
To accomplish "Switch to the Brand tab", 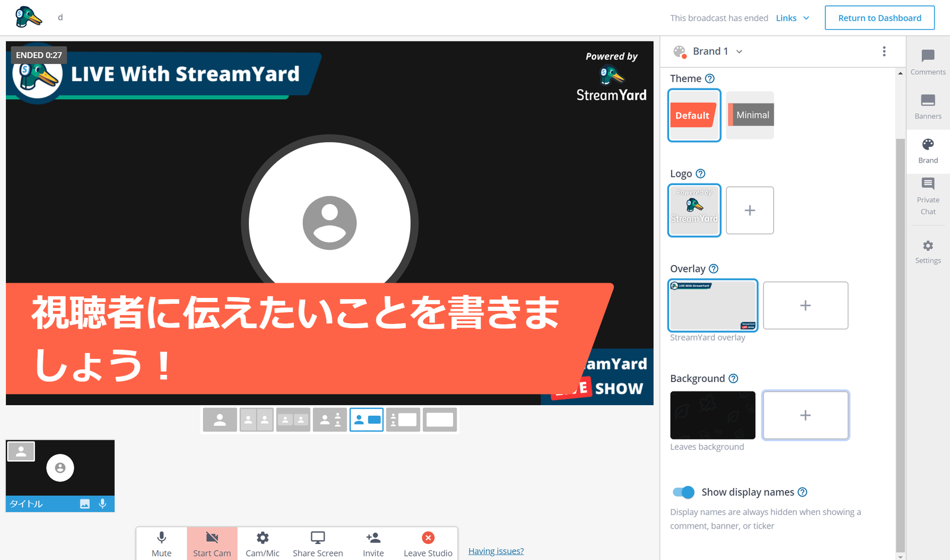I will click(928, 151).
